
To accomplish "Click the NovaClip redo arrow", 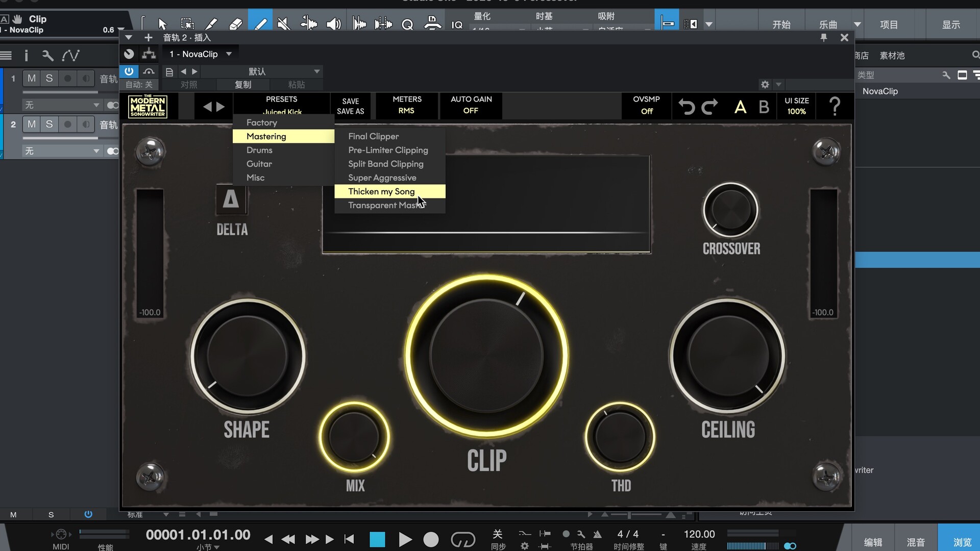I will tap(709, 107).
